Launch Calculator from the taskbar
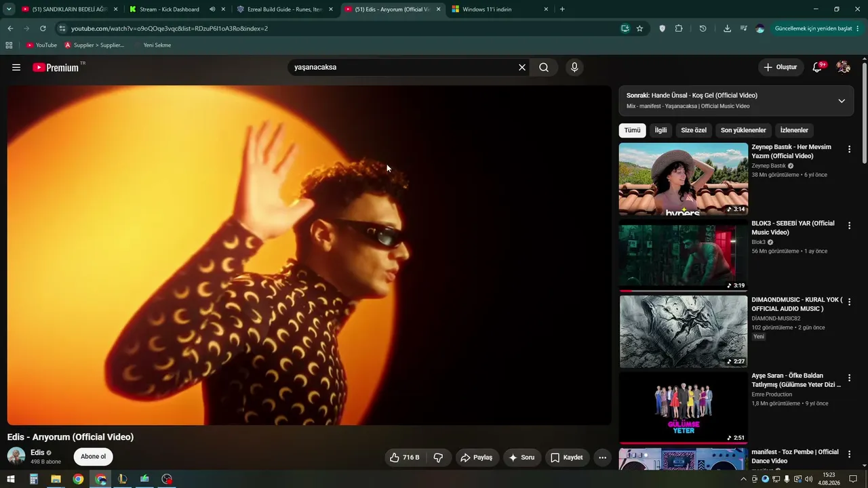Screen dimensions: 868x488 33,479
